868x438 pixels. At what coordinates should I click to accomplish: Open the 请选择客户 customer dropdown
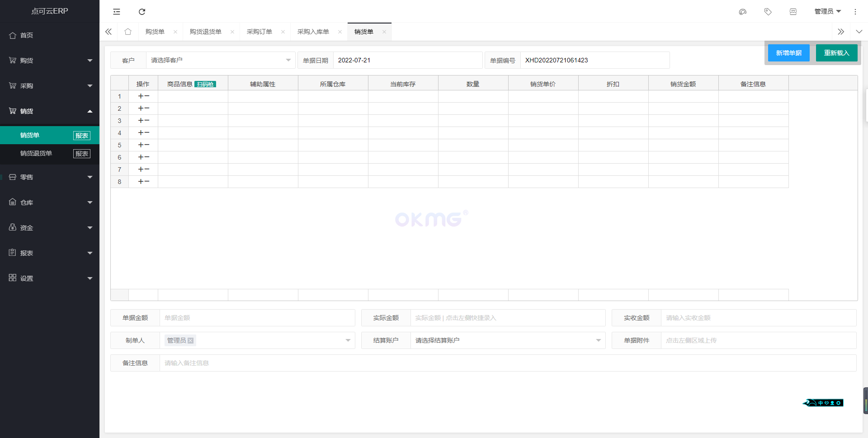221,60
